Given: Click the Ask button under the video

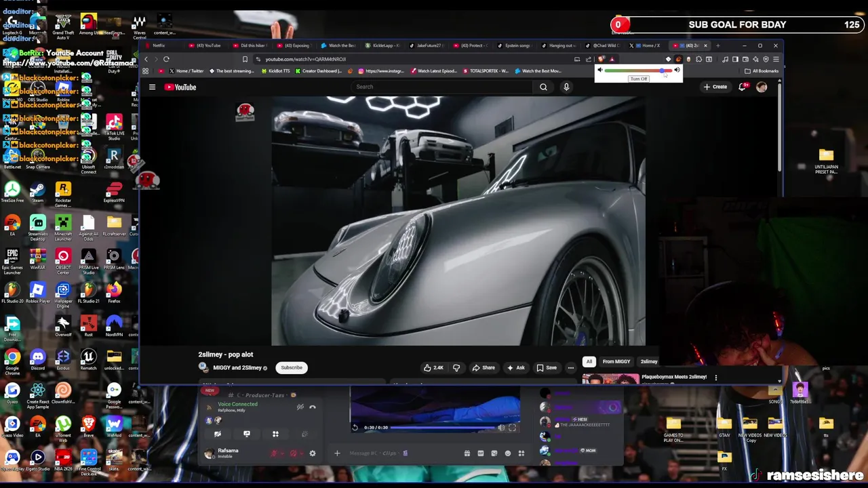Looking at the screenshot, I should [516, 368].
